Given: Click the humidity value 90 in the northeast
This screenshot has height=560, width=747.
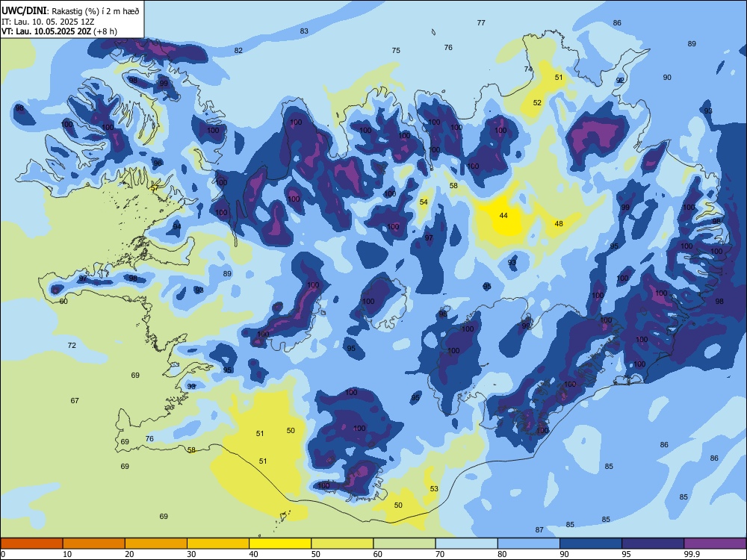Looking at the screenshot, I should pyautogui.click(x=667, y=77).
